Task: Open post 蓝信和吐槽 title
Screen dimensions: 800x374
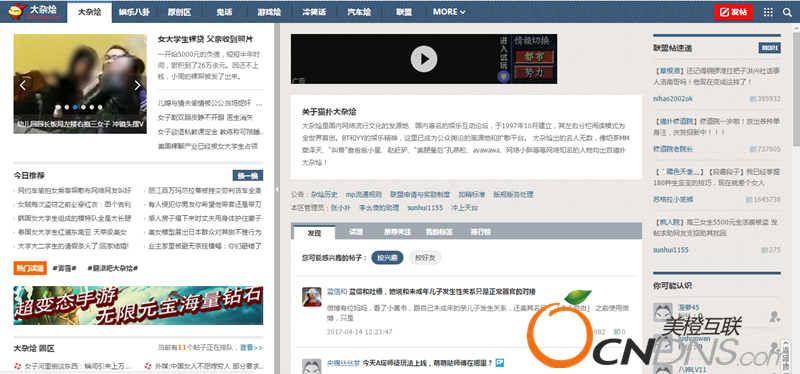Action: coord(442,292)
